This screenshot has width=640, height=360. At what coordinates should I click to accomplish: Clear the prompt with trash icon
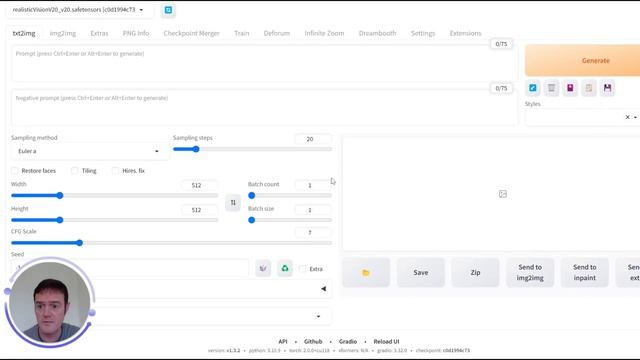click(x=551, y=88)
